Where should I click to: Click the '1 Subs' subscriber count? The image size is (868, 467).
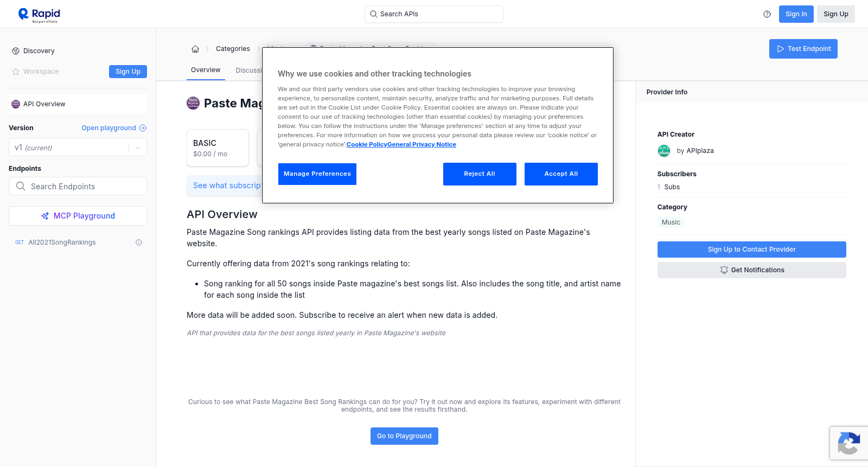[668, 187]
